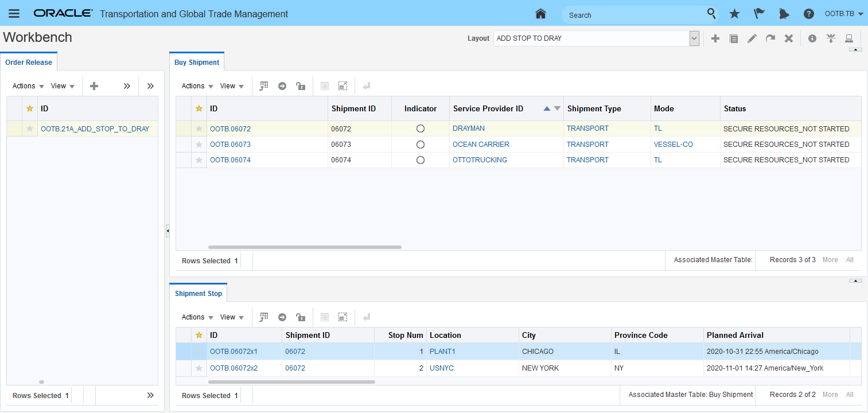Select indicator radio for shipment 06074
This screenshot has height=413, width=868.
421,160
